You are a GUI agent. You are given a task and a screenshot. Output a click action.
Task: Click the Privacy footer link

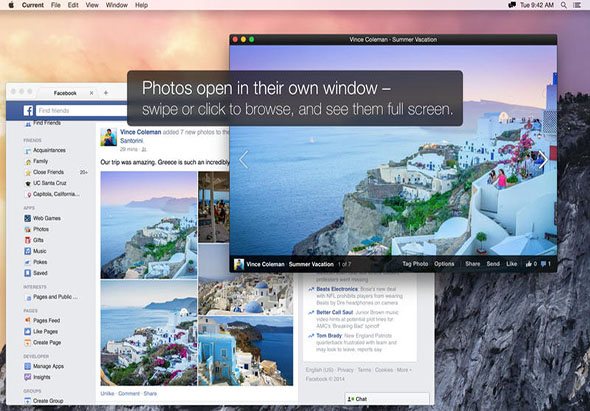[x=345, y=370]
